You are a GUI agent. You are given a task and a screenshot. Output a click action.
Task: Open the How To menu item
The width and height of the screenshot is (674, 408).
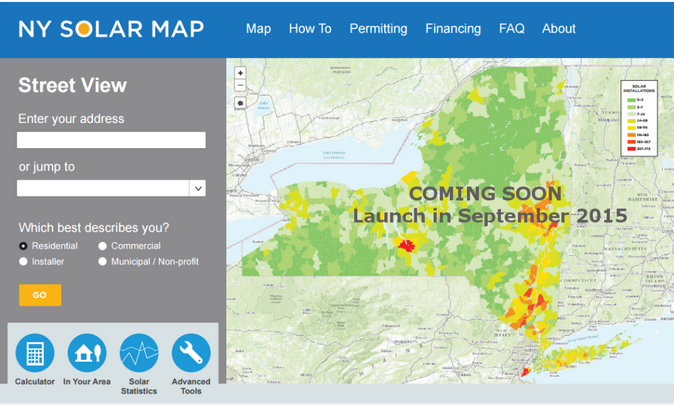(310, 29)
